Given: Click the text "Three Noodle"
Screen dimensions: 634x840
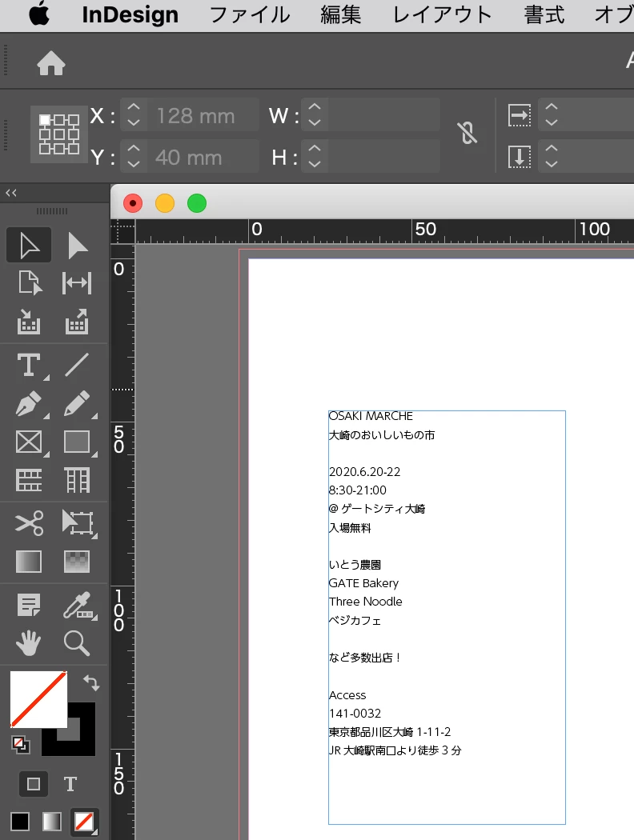Looking at the screenshot, I should coord(366,602).
